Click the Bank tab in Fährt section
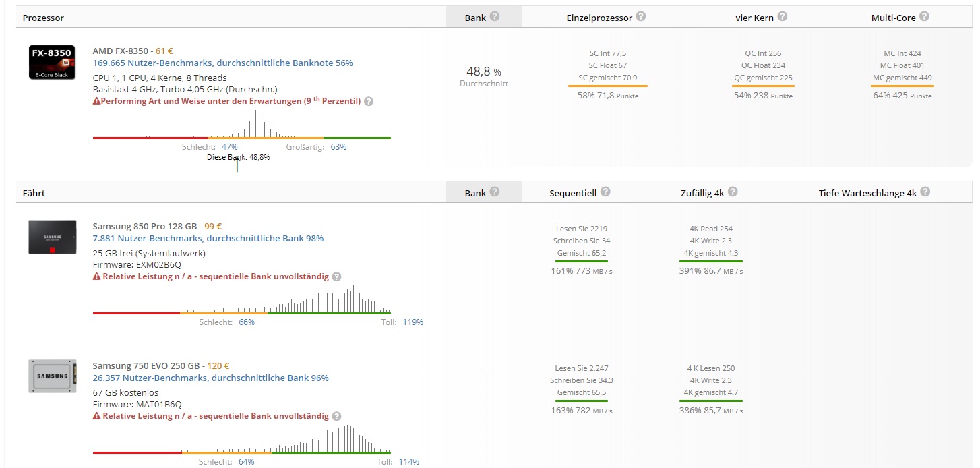Viewport: 980px width, 468px height. pos(483,192)
